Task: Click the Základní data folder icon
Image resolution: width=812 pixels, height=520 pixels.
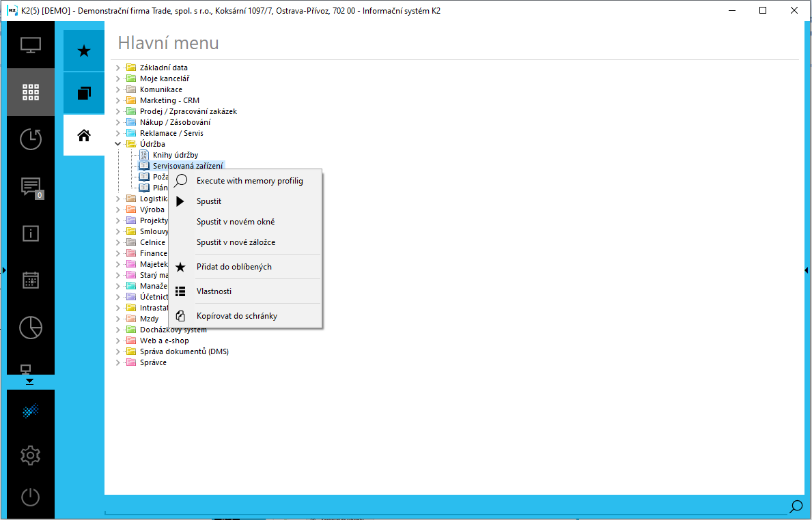Action: pos(130,68)
